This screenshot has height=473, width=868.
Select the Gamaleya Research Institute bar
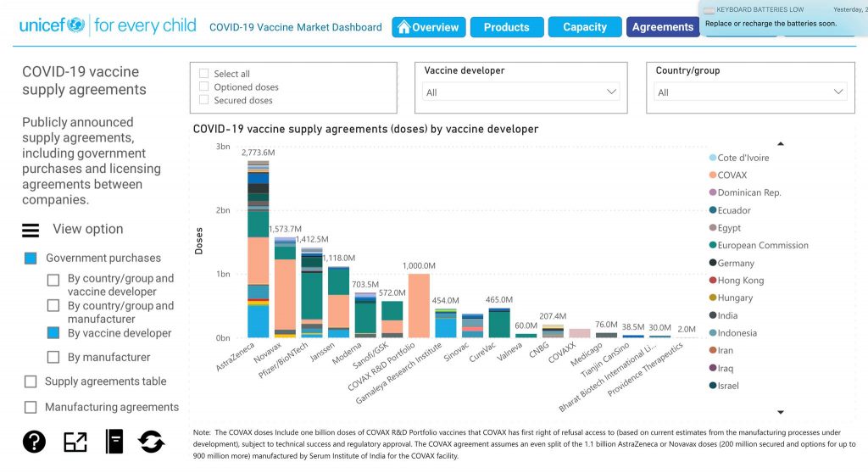(x=446, y=324)
